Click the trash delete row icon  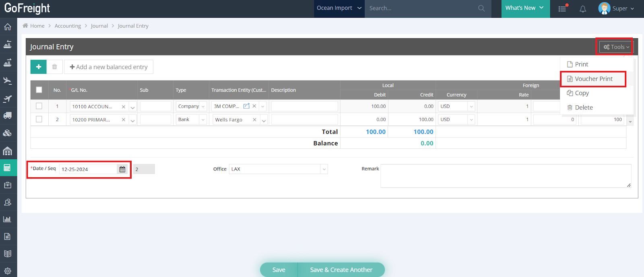click(55, 67)
